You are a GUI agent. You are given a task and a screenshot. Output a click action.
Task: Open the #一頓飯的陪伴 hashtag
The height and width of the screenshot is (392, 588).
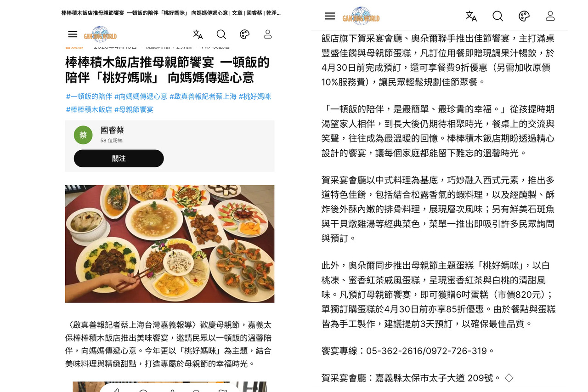[x=89, y=97]
